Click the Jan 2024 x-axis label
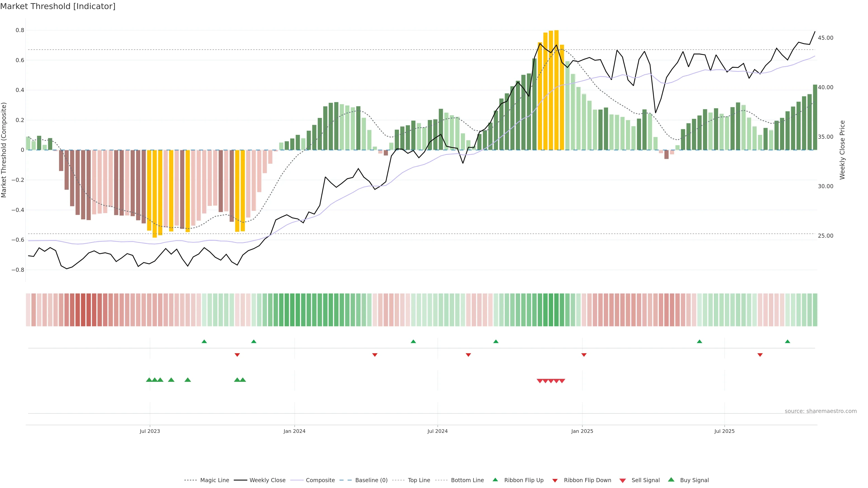Screen dimensions: 868x488 [294, 431]
